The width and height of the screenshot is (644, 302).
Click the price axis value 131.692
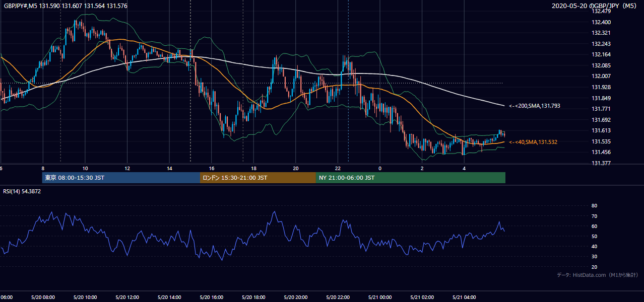point(601,120)
